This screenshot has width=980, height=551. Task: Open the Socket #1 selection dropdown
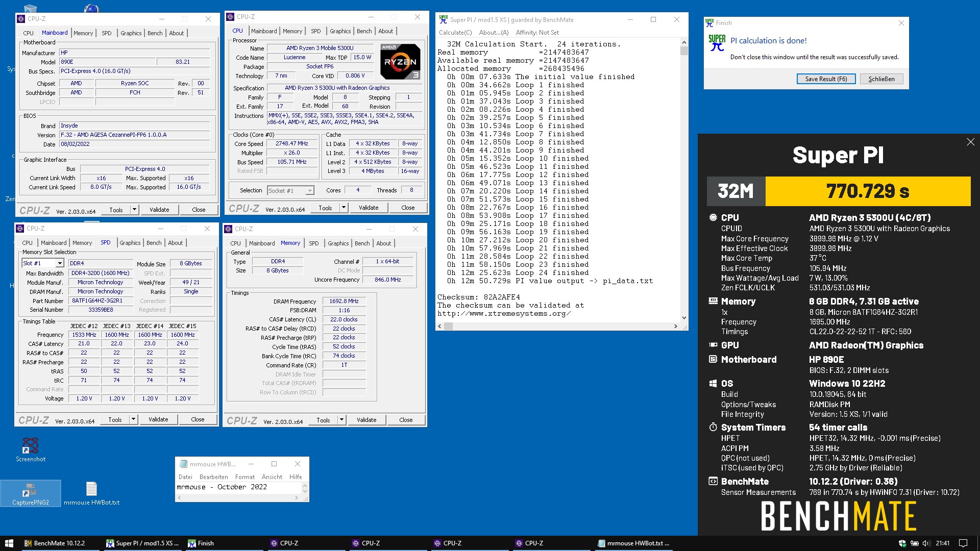[x=309, y=191]
